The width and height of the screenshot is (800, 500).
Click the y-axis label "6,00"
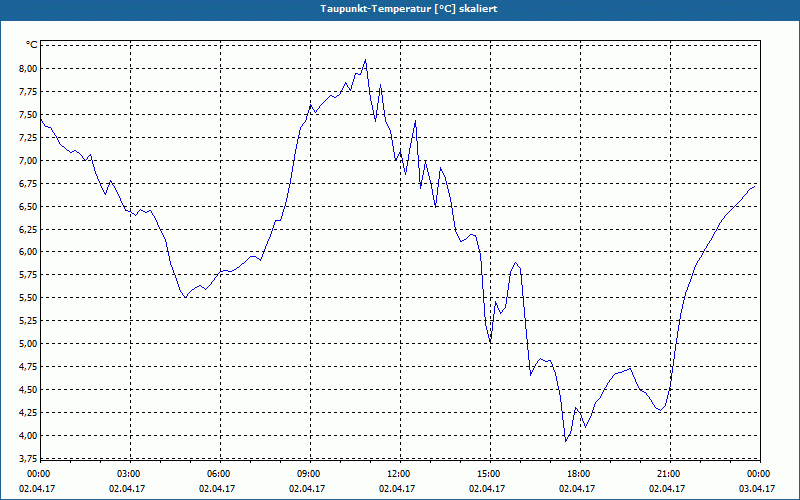click(28, 252)
